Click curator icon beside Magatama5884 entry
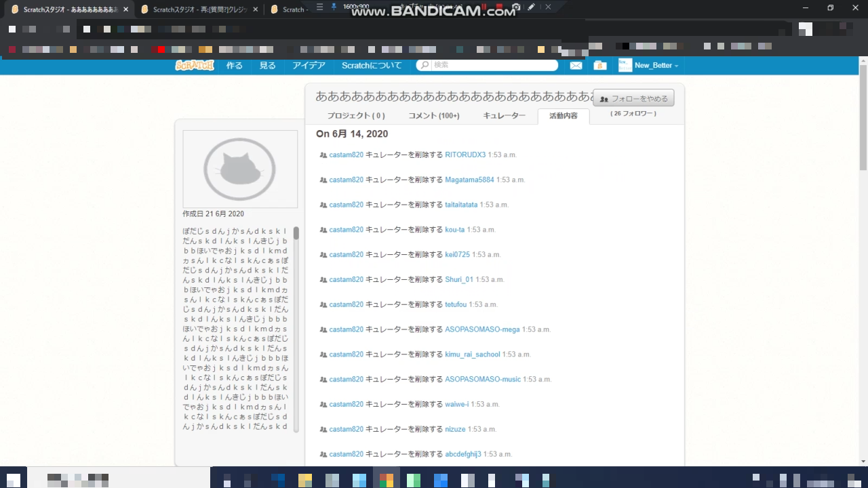This screenshot has height=488, width=868. 323,180
